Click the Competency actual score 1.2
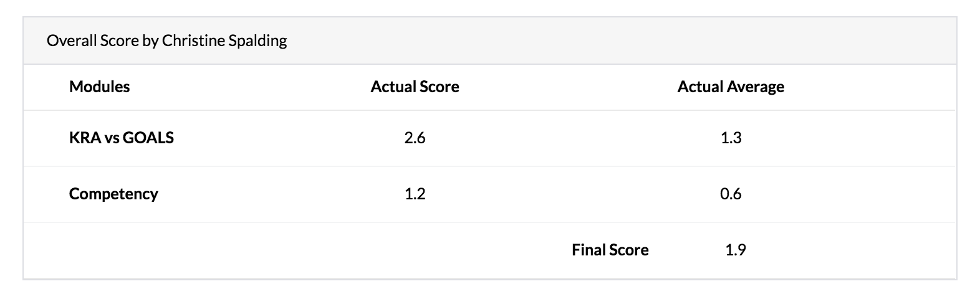Image resolution: width=980 pixels, height=304 pixels. [415, 194]
